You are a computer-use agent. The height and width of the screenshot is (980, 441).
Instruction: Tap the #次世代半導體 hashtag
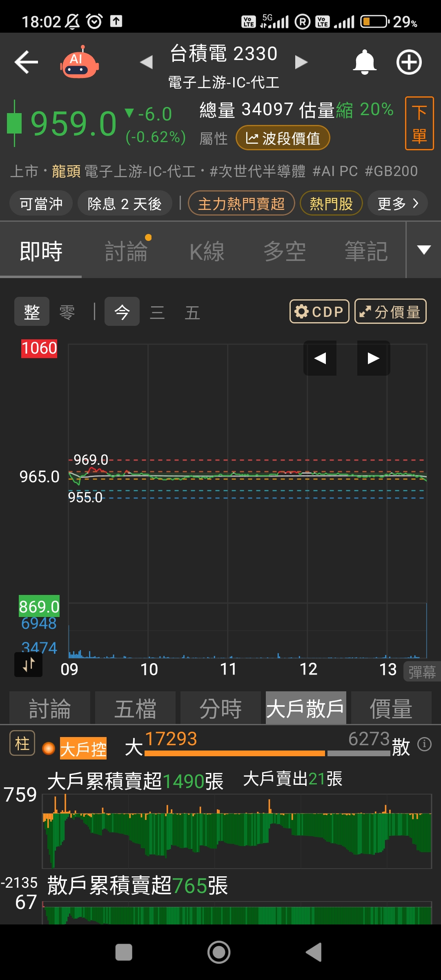point(258,171)
